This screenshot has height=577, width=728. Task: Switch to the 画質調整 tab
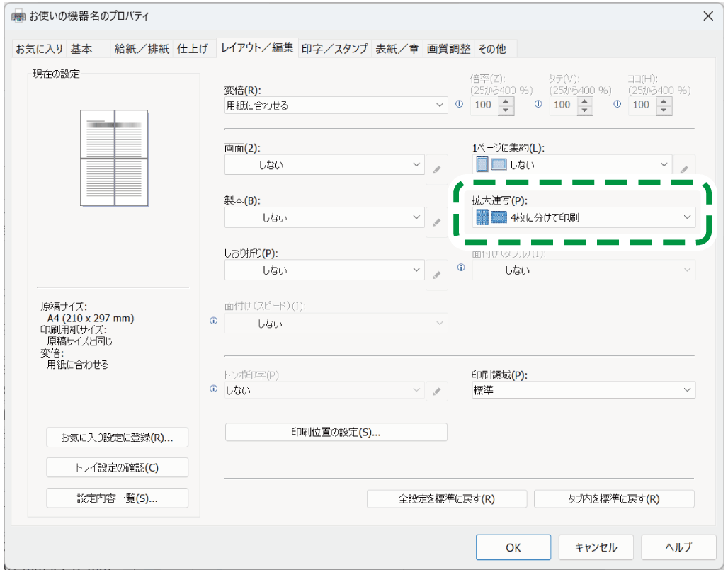[x=448, y=49]
